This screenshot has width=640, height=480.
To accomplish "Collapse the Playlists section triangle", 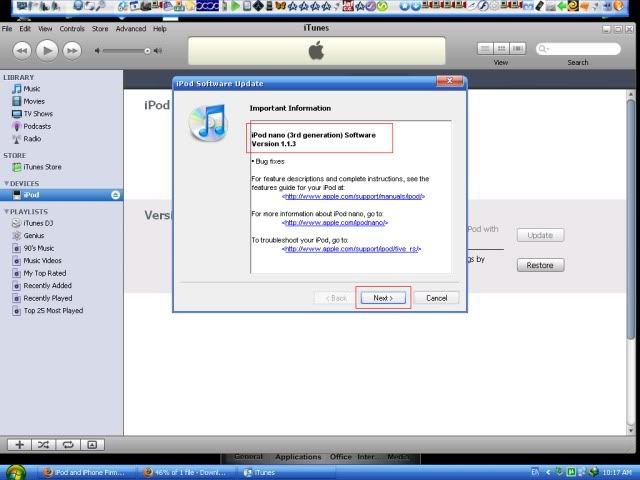I will coord(5,212).
